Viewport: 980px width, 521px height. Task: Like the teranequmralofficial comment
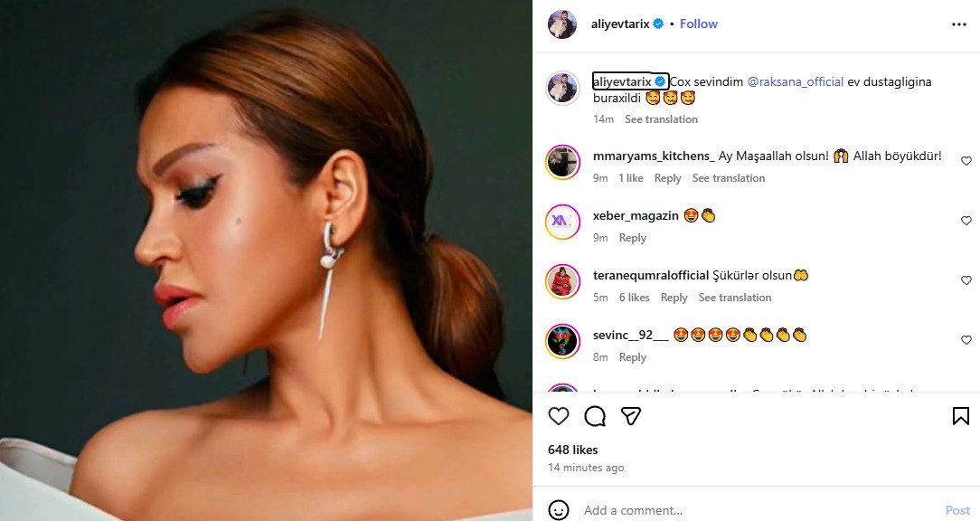(x=966, y=281)
